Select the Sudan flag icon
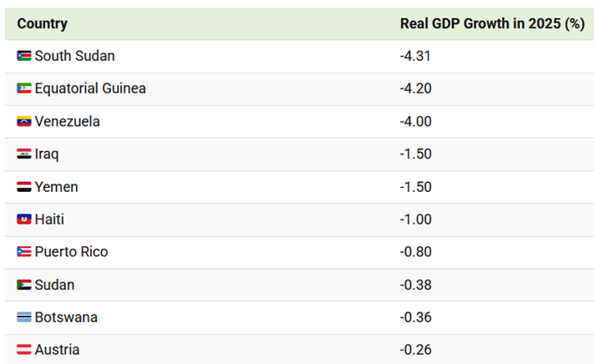Viewport: 594px width, 364px height. pos(24,285)
